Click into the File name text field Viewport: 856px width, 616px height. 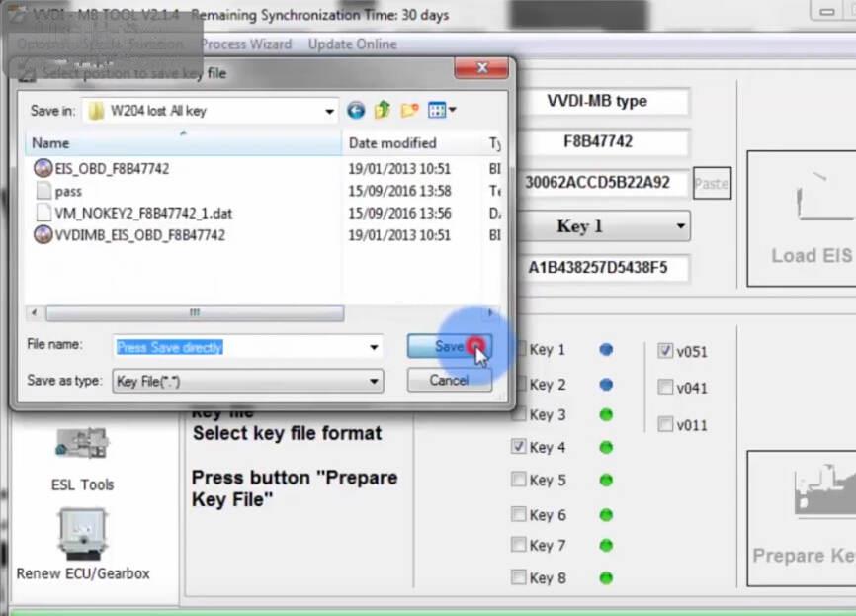(x=240, y=347)
